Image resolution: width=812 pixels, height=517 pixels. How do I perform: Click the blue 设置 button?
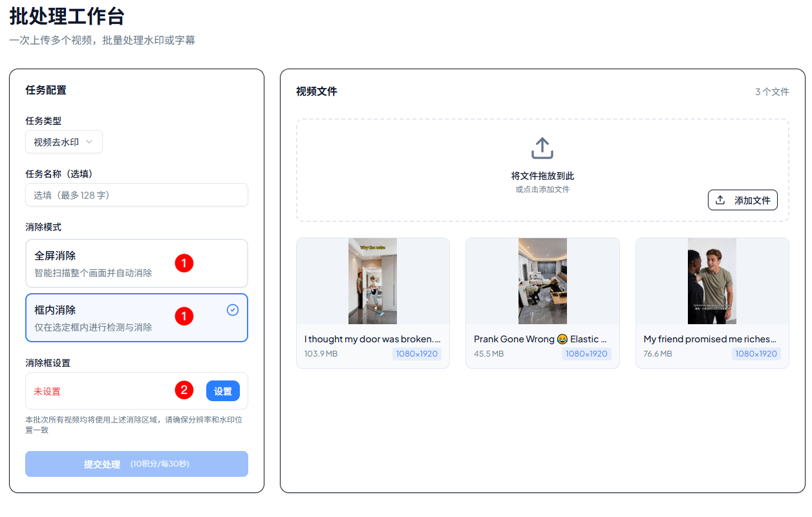[x=223, y=391]
